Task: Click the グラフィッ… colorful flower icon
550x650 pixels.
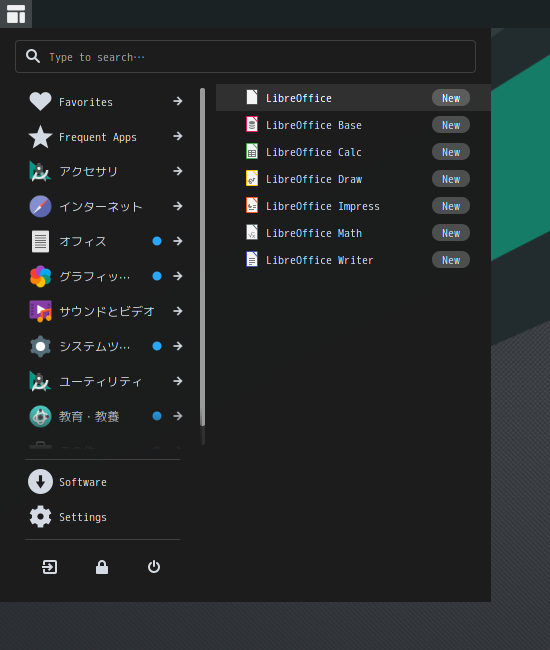Action: coord(40,276)
